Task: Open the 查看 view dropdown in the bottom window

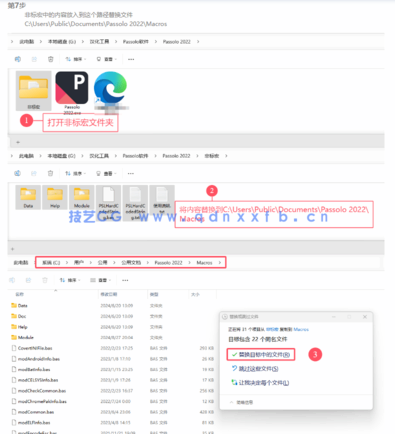Action: click(x=101, y=280)
